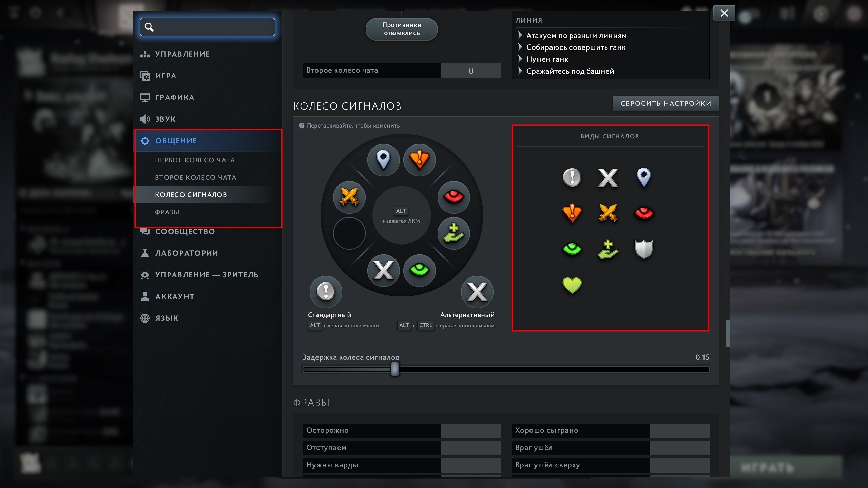Click 'Противники отвлеклись' chat wheel button
868x488 pixels.
point(402,29)
